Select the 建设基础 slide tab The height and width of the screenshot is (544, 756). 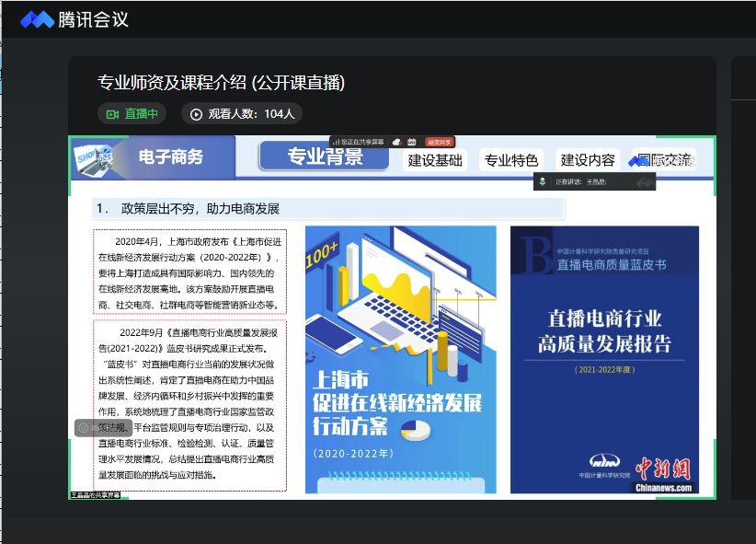(x=435, y=160)
